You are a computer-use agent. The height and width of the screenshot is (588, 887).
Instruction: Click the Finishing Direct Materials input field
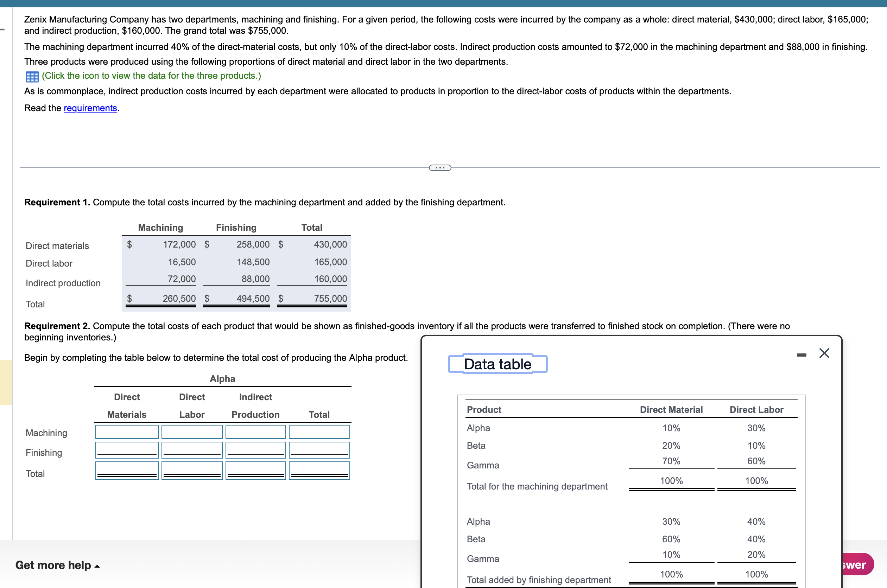click(127, 450)
